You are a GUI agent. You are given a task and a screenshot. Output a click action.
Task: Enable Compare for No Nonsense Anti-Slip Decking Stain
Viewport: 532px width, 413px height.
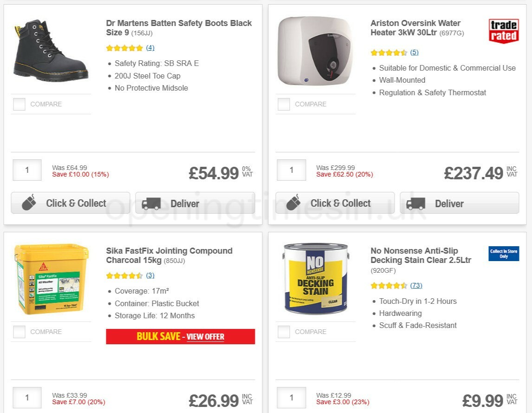pos(283,332)
